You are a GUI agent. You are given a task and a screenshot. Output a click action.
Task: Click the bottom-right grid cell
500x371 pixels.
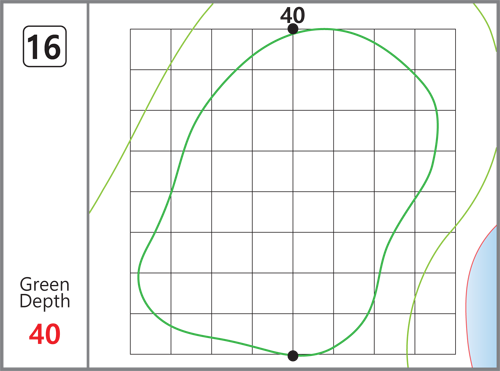(x=435, y=334)
